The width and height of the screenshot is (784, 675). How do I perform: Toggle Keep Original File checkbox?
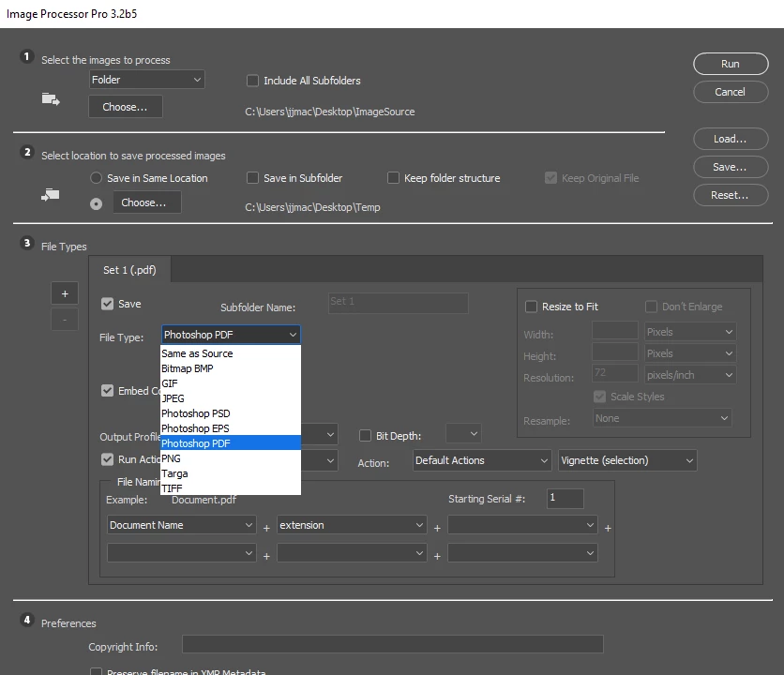[550, 178]
